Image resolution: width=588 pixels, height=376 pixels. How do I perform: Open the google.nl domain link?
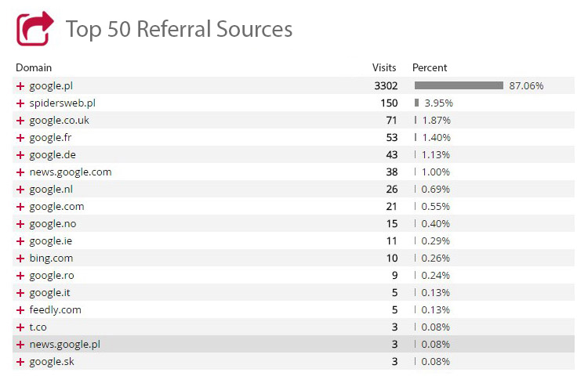[51, 190]
